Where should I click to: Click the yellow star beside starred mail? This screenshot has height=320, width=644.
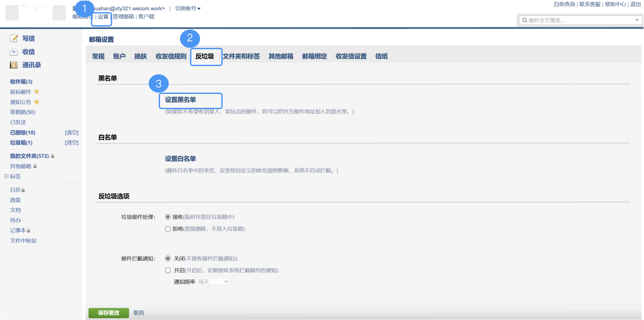click(x=37, y=92)
